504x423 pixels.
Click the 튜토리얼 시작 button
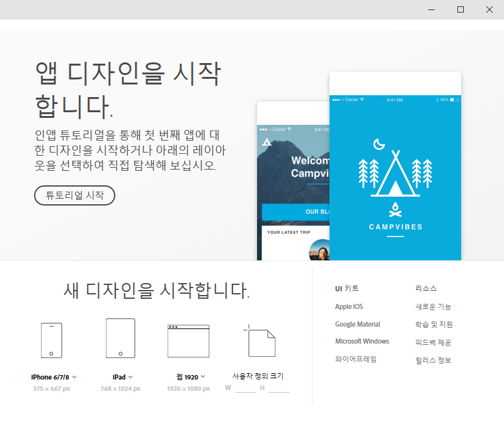pyautogui.click(x=74, y=195)
